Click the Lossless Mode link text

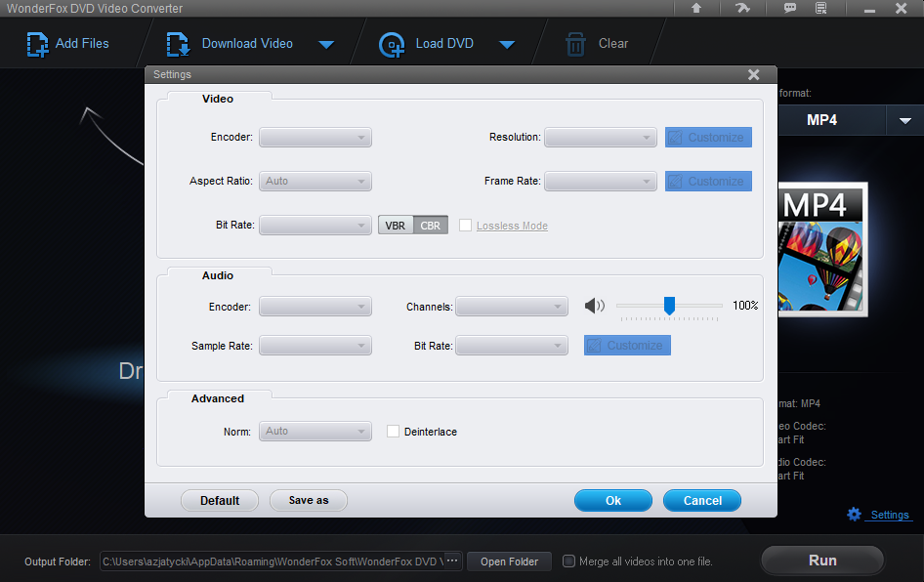pyautogui.click(x=512, y=226)
